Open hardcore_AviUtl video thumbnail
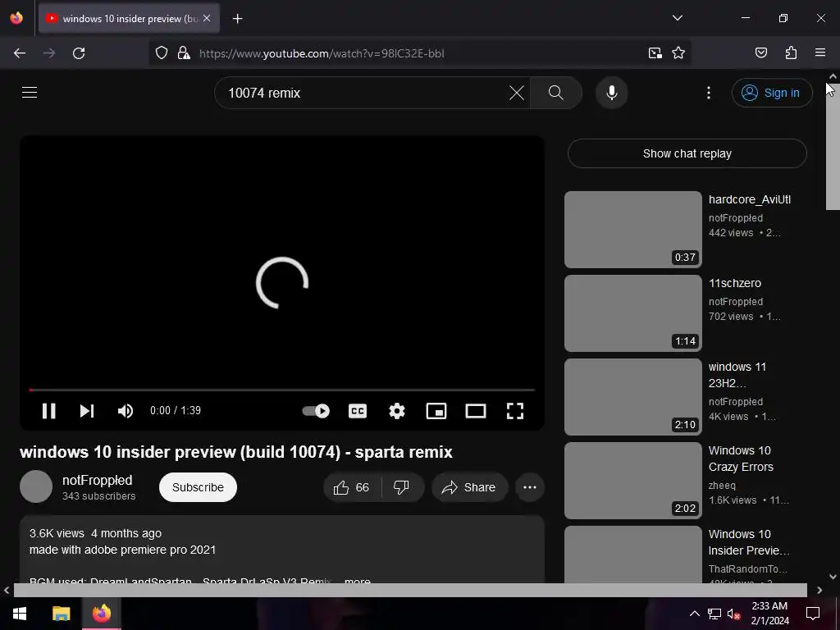The width and height of the screenshot is (840, 630). (x=632, y=230)
